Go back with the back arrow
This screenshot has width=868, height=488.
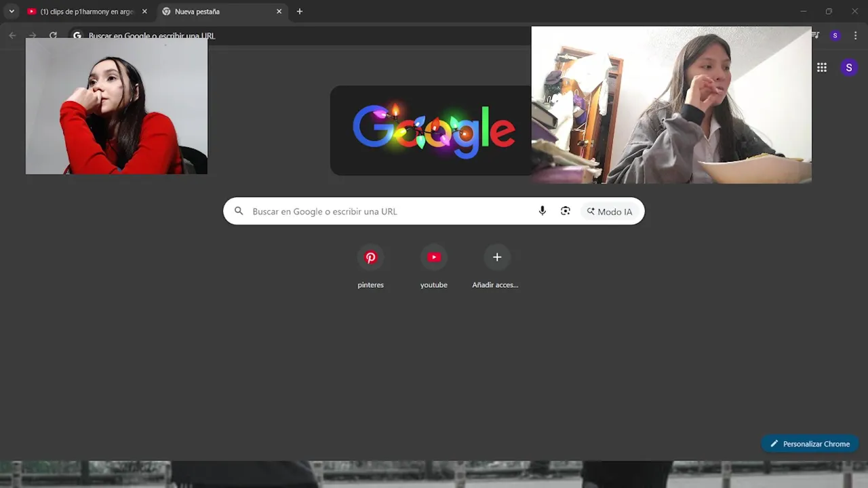click(x=12, y=35)
